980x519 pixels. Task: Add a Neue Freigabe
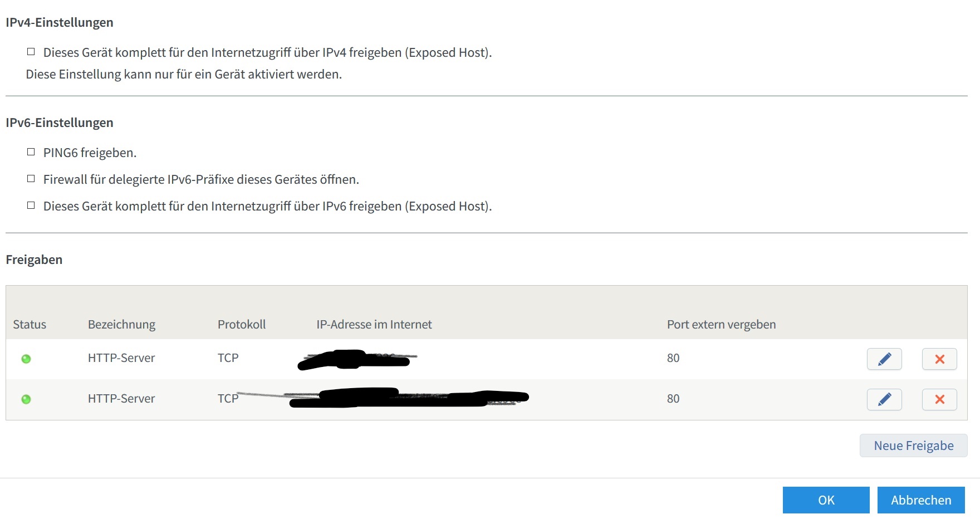[913, 445]
